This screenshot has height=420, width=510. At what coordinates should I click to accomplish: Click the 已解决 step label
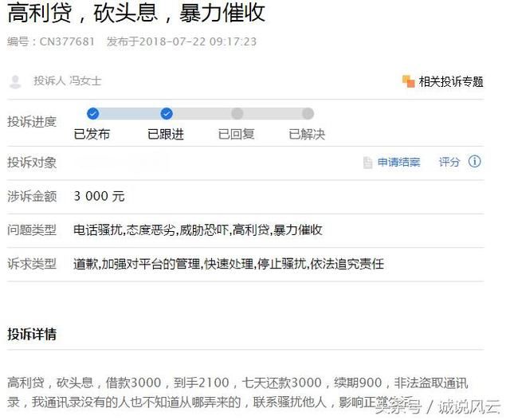[307, 134]
